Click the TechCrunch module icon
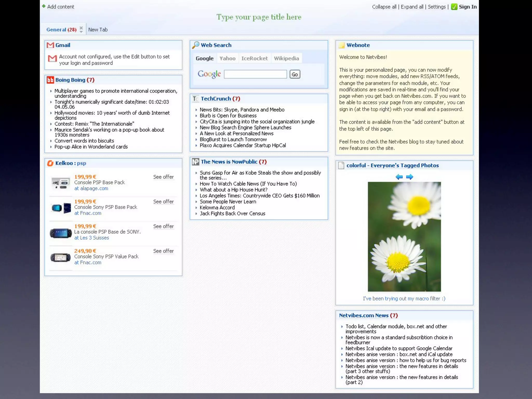This screenshot has height=399, width=532. [195, 99]
